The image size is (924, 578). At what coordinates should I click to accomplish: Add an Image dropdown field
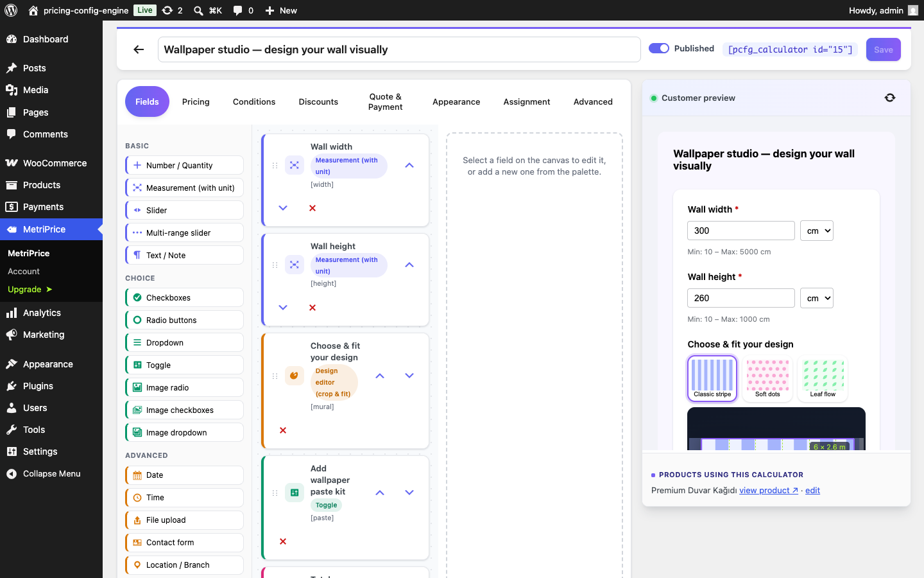[185, 432]
